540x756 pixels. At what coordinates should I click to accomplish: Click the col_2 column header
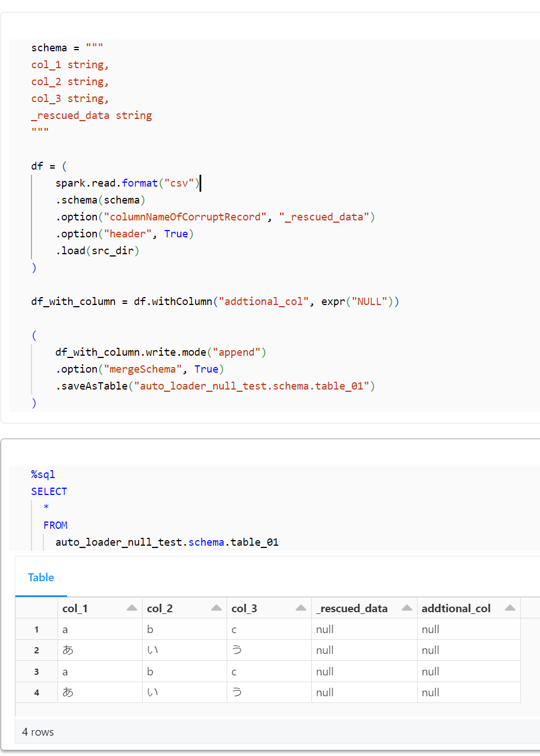[x=184, y=608]
